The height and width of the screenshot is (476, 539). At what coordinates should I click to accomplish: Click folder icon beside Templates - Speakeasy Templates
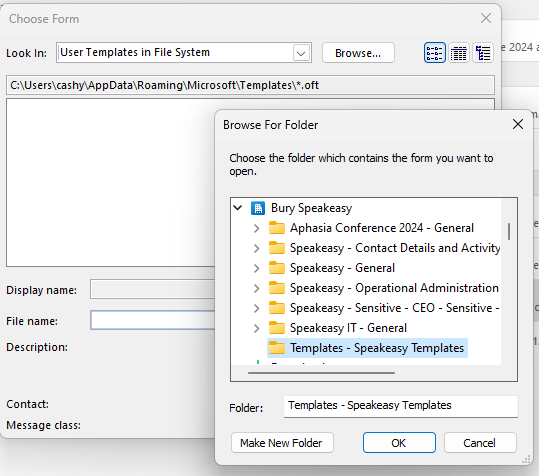[x=277, y=348]
